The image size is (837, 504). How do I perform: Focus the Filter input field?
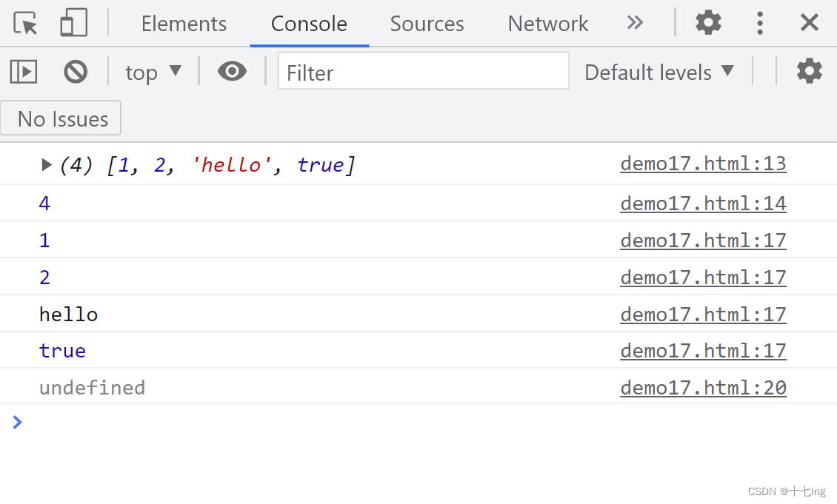(423, 71)
